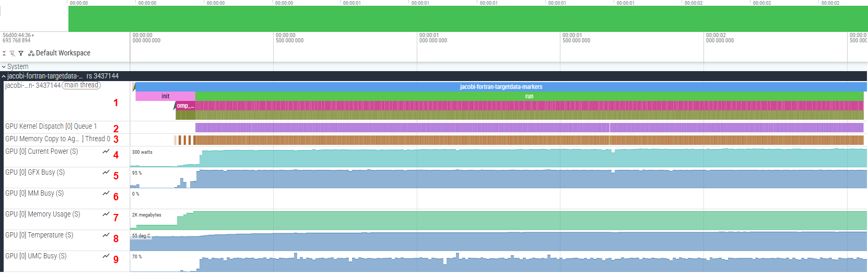Image resolution: width=868 pixels, height=273 pixels.
Task: Click the chart icon on GFX Busy track
Action: pyautogui.click(x=106, y=172)
